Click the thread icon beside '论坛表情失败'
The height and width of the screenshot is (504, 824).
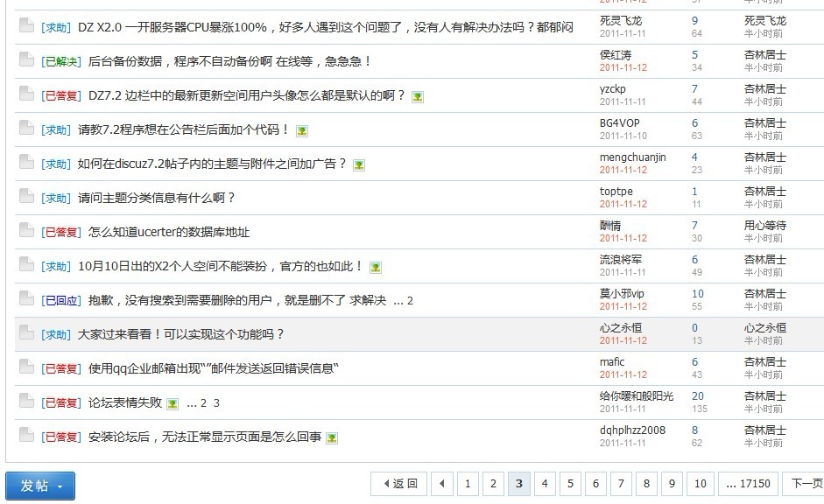(26, 401)
